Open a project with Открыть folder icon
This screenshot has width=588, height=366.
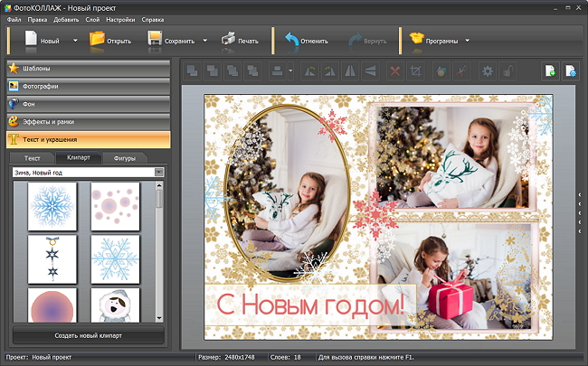tap(97, 39)
